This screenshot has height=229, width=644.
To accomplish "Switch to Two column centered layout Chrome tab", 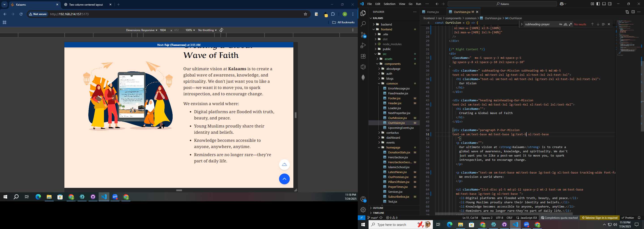I will click(86, 4).
